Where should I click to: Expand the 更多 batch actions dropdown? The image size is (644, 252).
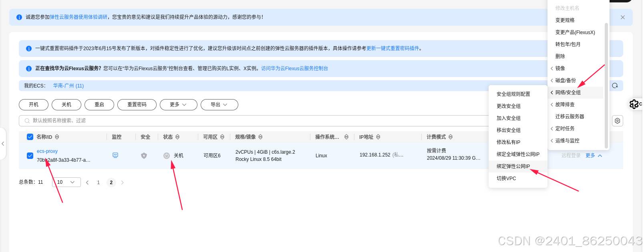tap(179, 105)
